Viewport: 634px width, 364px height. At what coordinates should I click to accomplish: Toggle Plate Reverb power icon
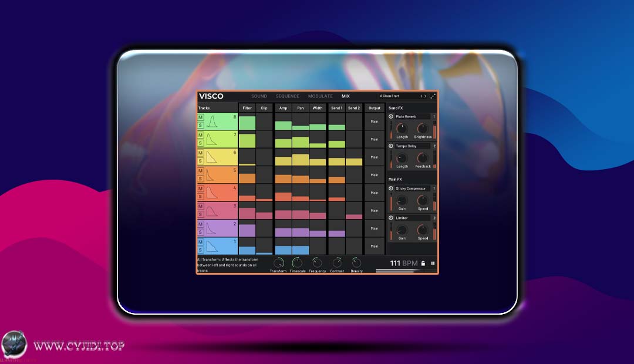tap(391, 116)
